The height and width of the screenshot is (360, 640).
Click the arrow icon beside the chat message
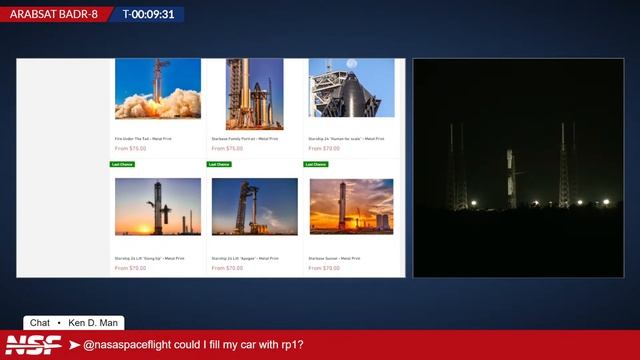click(x=74, y=345)
